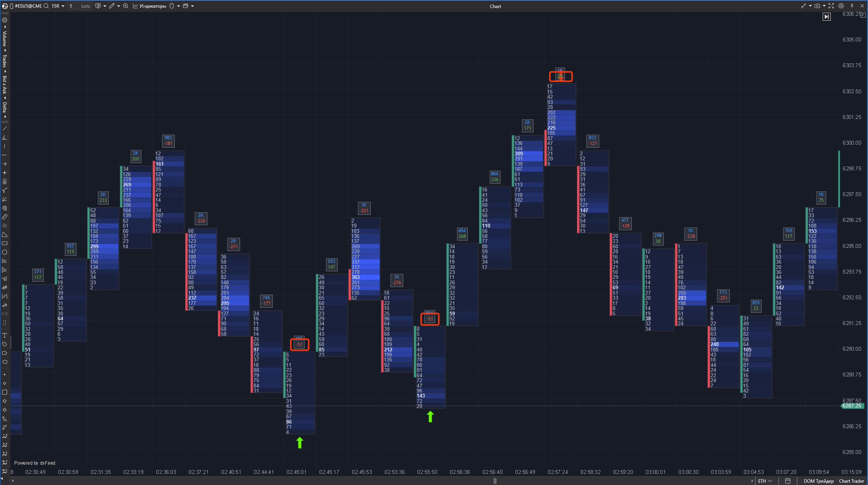The width and height of the screenshot is (868, 485).
Task: Open DOM Трейдер panel
Action: click(818, 481)
